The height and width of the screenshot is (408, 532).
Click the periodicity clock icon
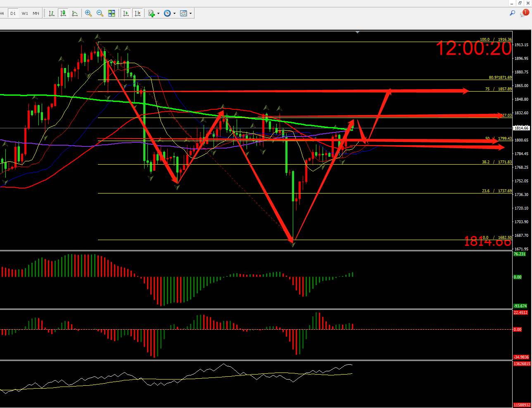pos(167,13)
